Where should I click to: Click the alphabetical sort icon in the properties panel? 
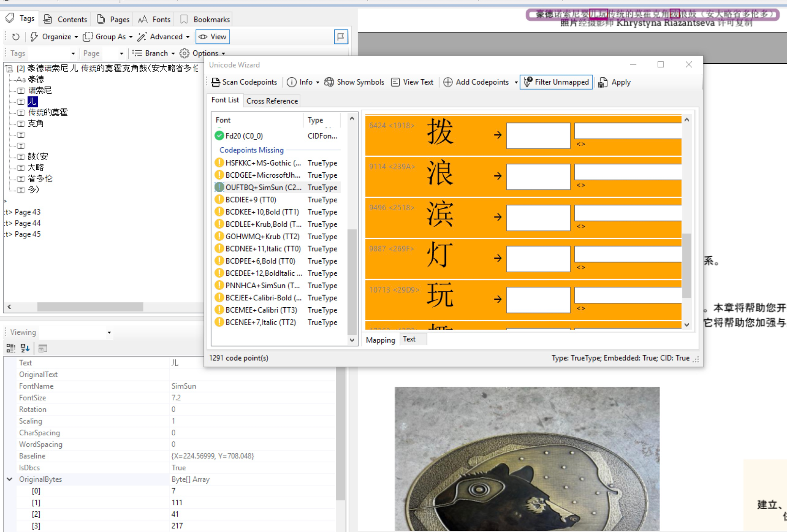click(x=25, y=348)
